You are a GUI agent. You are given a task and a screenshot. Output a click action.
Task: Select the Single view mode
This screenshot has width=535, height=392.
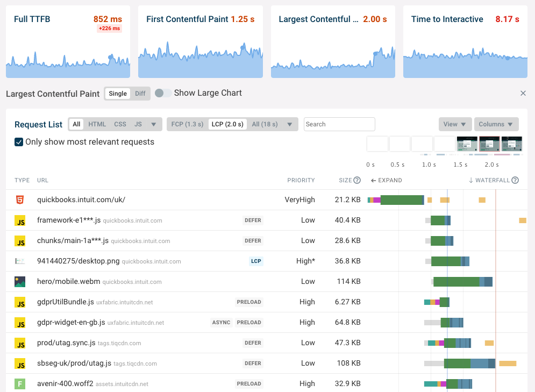pos(118,94)
